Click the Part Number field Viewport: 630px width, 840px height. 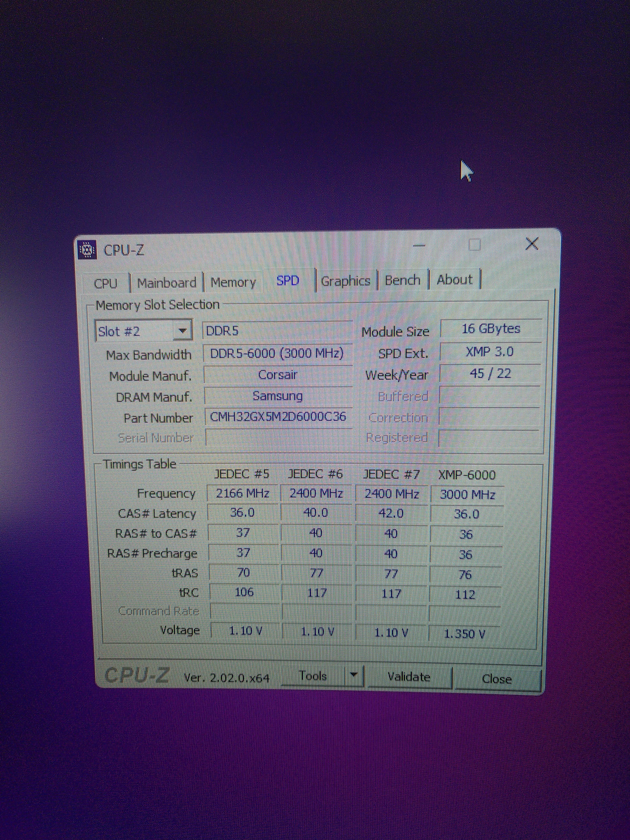(278, 417)
